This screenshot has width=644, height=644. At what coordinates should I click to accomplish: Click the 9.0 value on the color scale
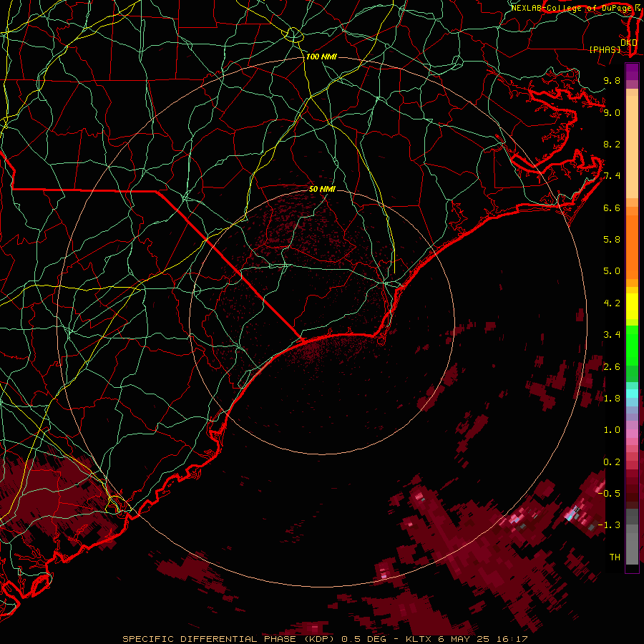[612, 112]
